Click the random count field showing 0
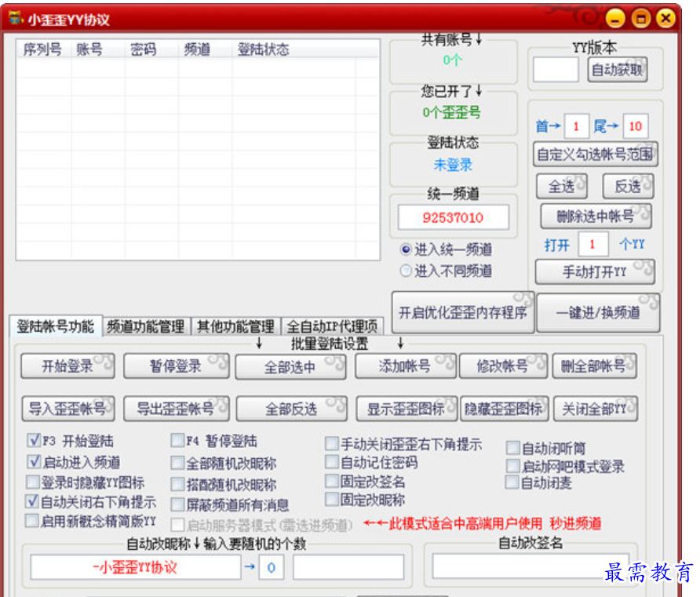700x597 pixels. pyautogui.click(x=271, y=567)
